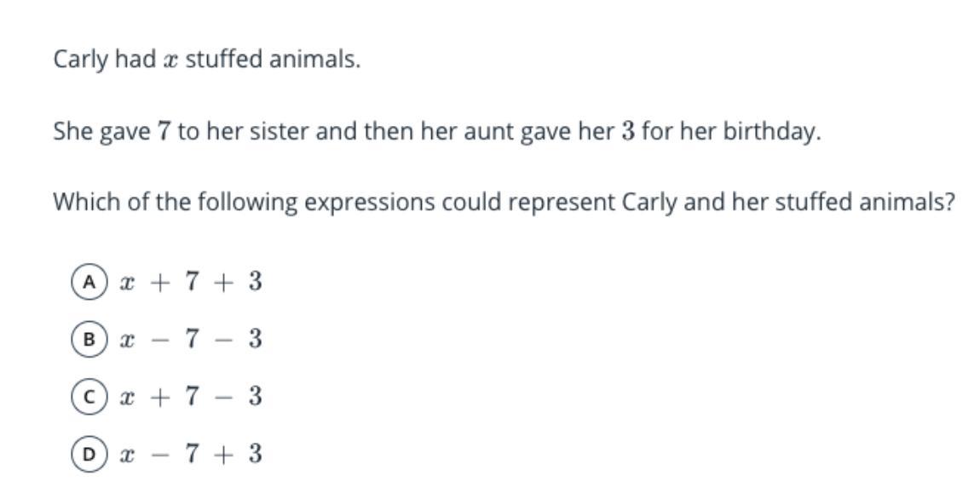
Task: Mark the circled C answer option
Action: point(89,397)
